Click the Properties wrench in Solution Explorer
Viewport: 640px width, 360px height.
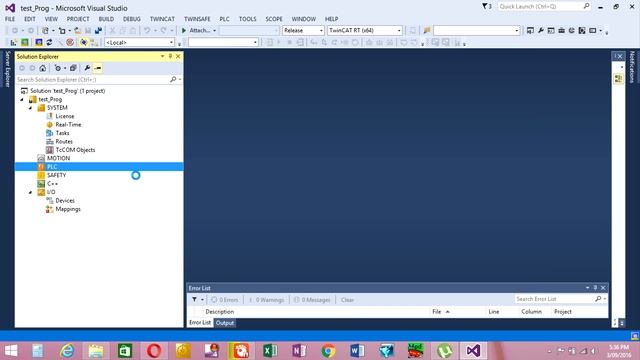[87, 68]
